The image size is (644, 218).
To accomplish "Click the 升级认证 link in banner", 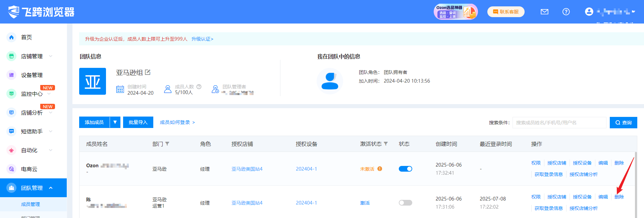I will (x=202, y=39).
